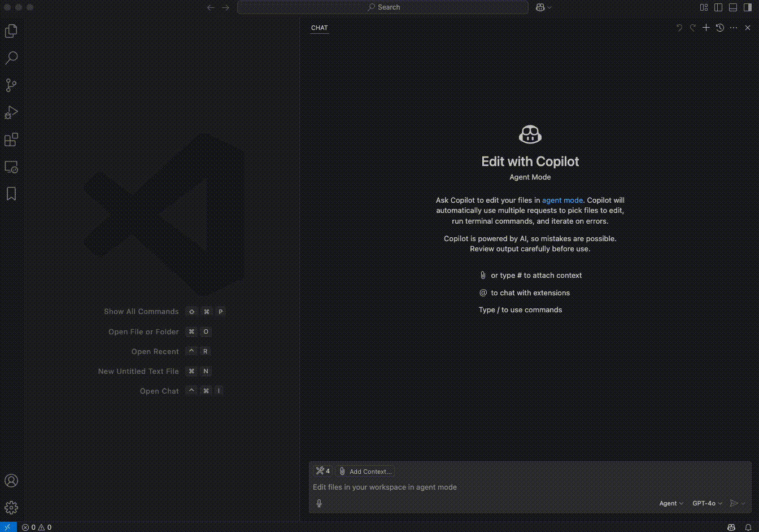
Task: Click New Untitled Text File text
Action: click(x=138, y=371)
